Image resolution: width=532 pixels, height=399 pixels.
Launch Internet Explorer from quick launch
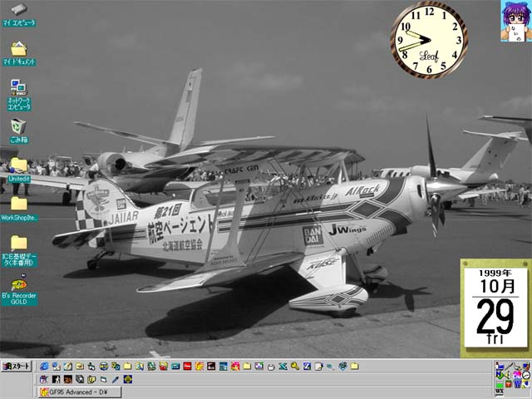pyautogui.click(x=44, y=366)
